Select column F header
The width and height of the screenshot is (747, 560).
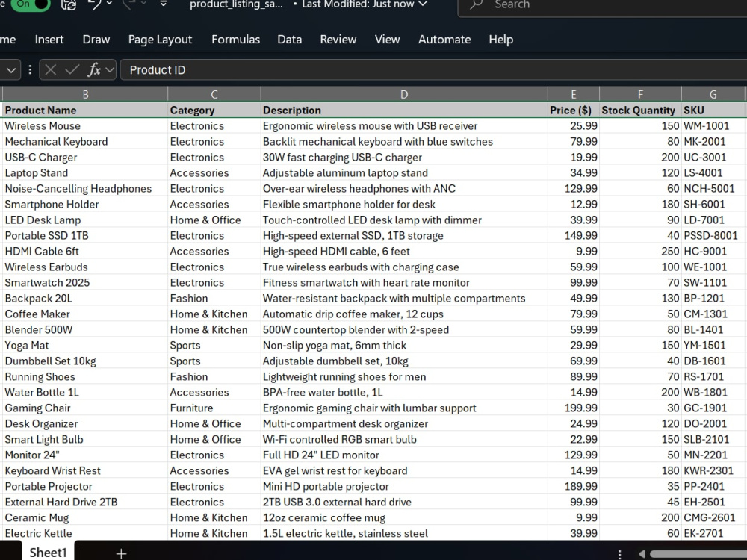pos(640,94)
